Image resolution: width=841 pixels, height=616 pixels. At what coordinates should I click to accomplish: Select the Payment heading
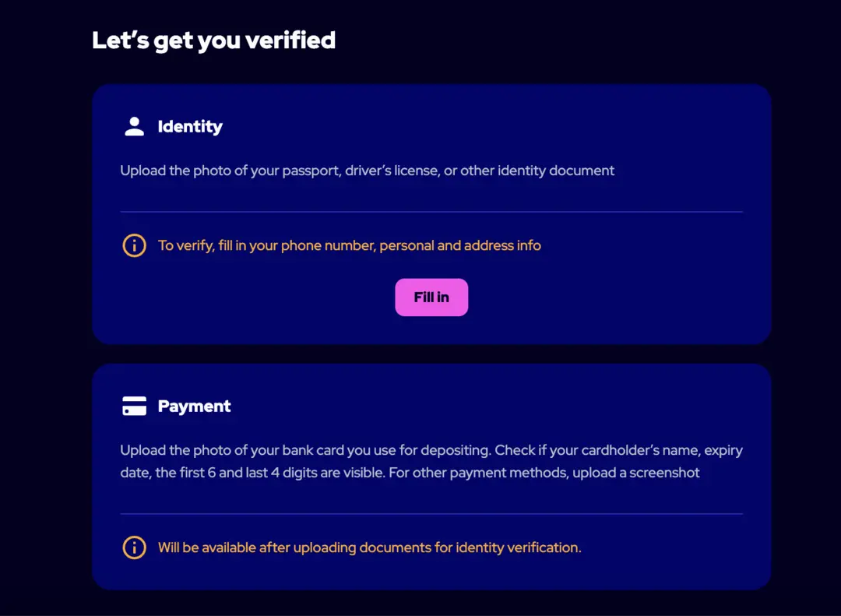click(194, 407)
